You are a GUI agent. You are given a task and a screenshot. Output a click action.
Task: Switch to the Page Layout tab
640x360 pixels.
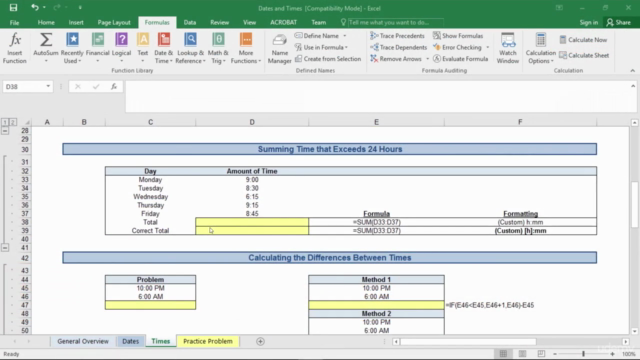[114, 22]
